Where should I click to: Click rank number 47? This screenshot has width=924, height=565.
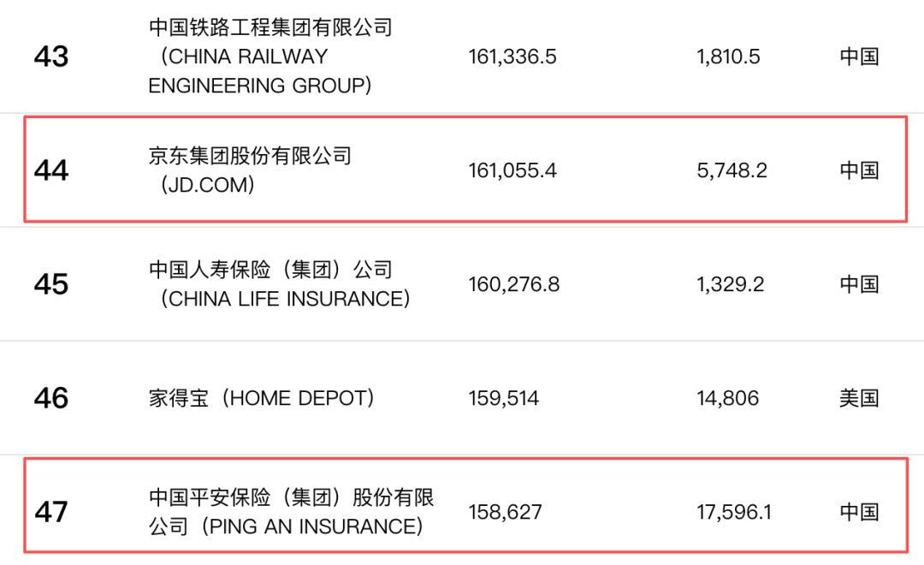tap(50, 512)
